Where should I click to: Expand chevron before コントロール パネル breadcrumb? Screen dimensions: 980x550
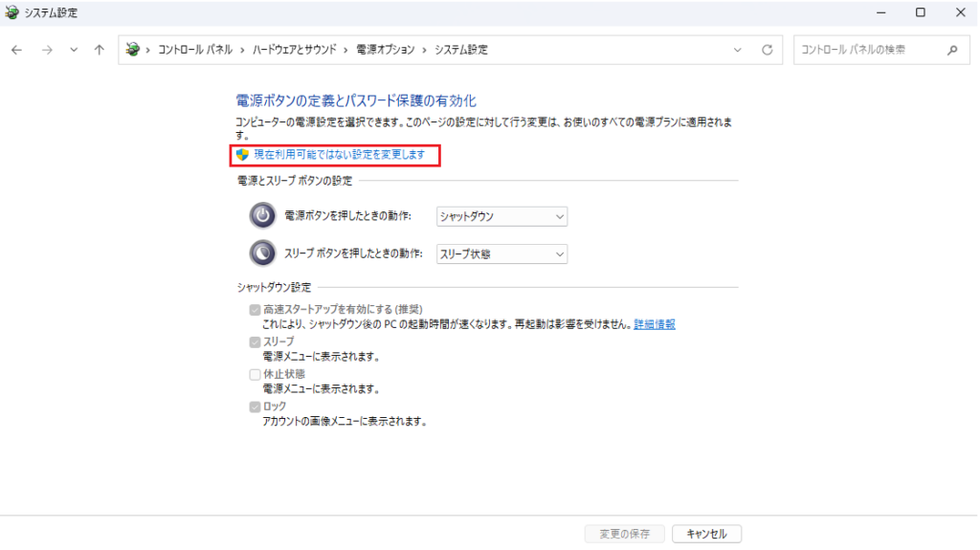[148, 50]
